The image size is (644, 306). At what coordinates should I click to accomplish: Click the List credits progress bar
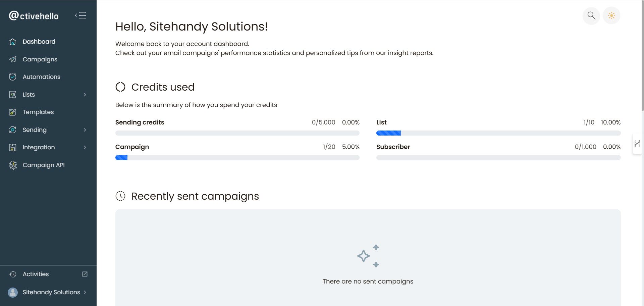point(498,133)
